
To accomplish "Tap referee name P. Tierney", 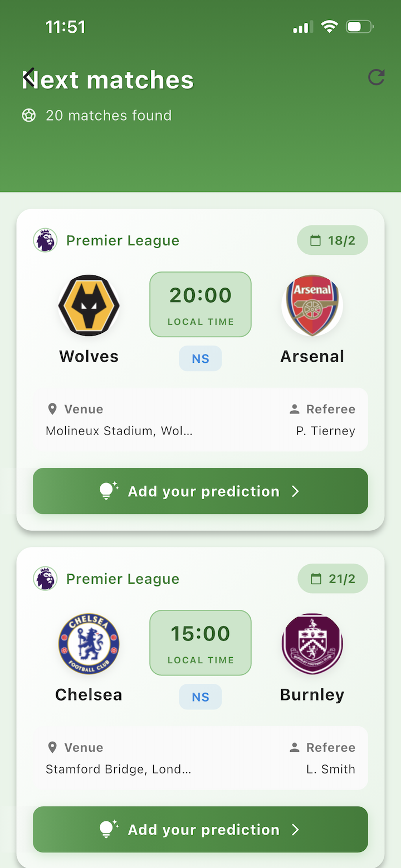I will [326, 431].
